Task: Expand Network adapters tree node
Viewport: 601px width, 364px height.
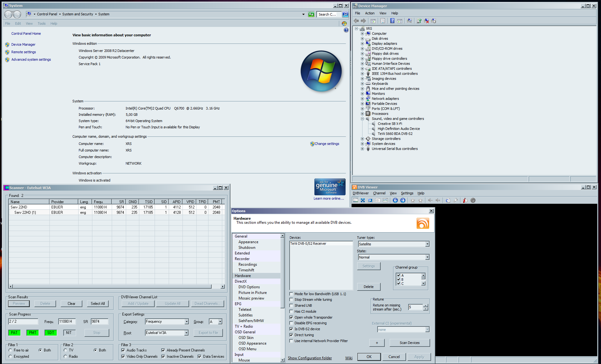Action: pos(362,99)
